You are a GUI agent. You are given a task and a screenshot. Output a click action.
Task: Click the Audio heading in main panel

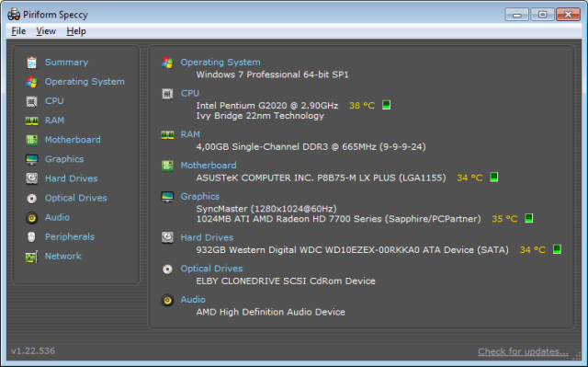click(193, 300)
